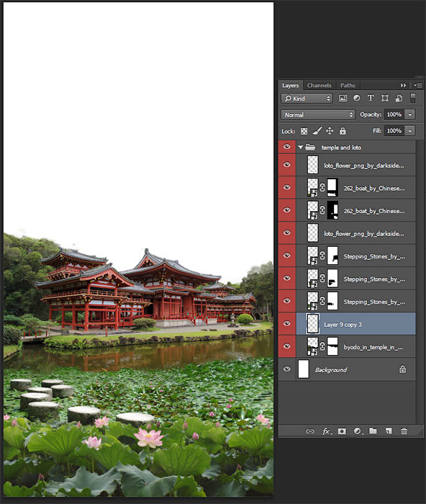
Task: Open the Fill slider arrow
Action: (410, 131)
